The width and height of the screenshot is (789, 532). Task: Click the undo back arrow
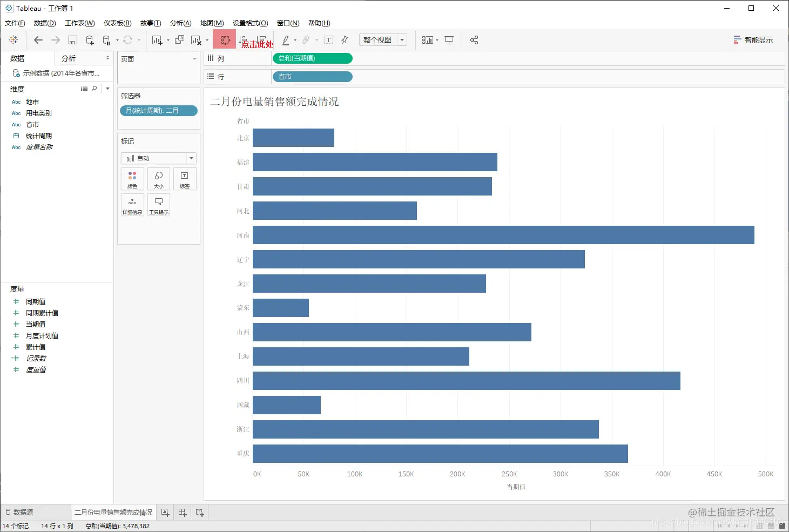pos(38,40)
